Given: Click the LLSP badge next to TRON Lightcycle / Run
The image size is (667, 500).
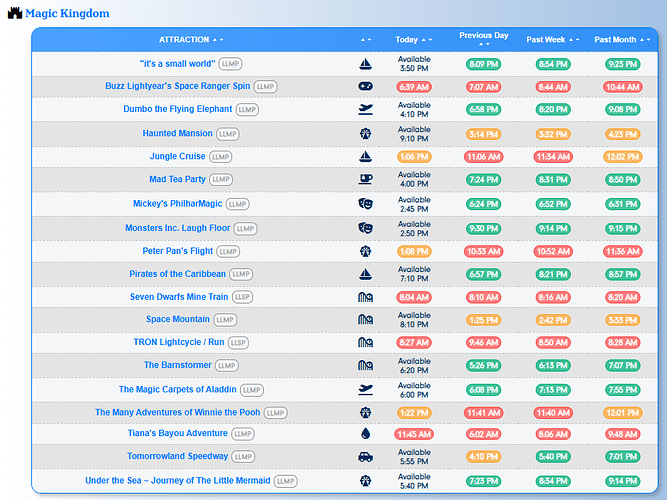Looking at the screenshot, I should (x=238, y=343).
